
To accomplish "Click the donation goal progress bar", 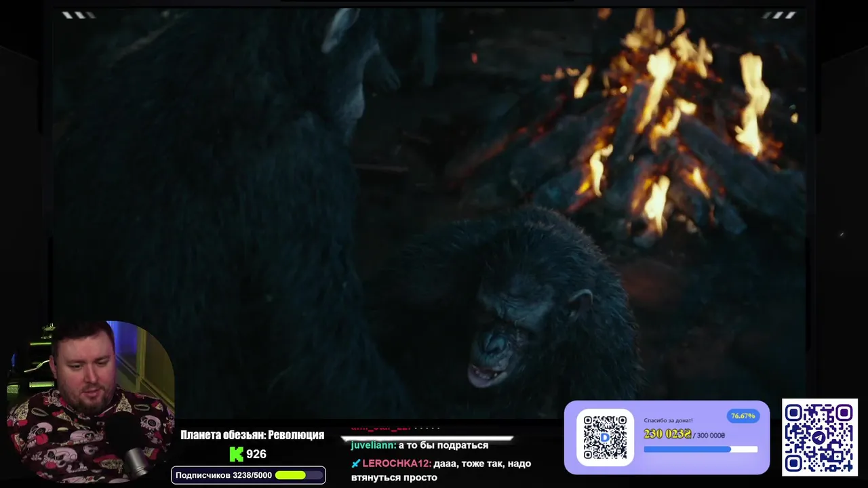I will coord(700,449).
